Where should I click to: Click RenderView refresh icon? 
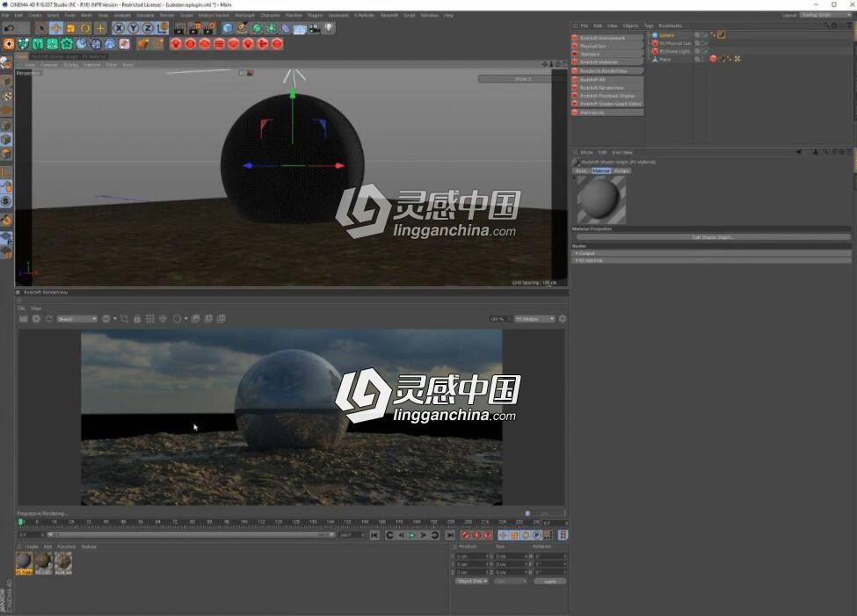pos(48,319)
